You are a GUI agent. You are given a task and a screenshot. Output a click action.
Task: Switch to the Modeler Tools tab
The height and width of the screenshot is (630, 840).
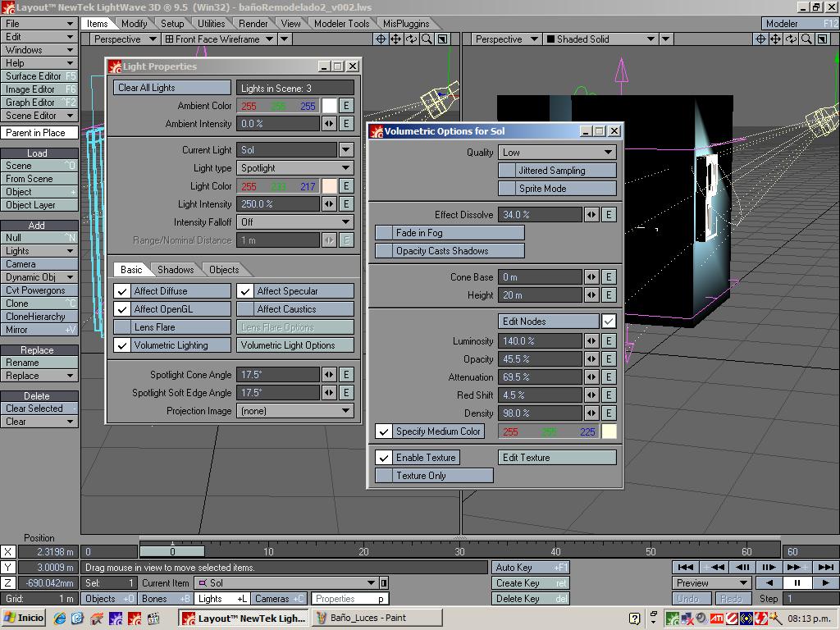(x=342, y=24)
